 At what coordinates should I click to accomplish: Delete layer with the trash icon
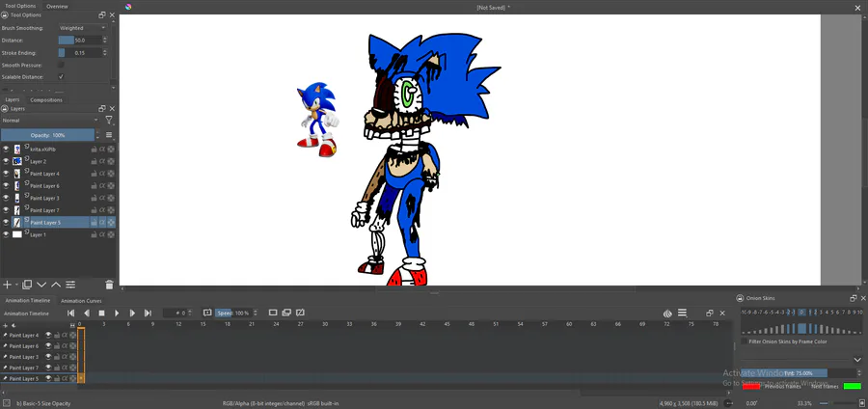click(x=109, y=285)
